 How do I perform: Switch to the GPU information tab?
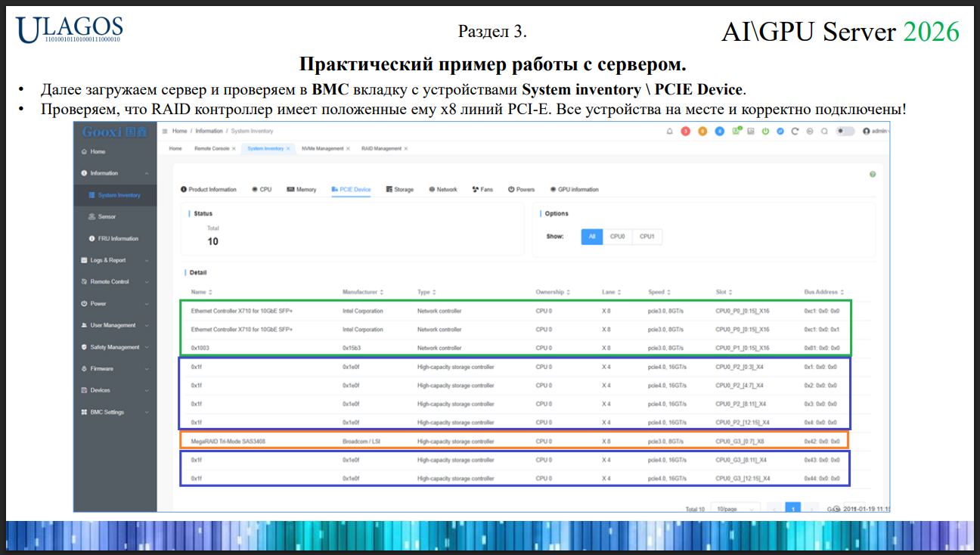pos(574,189)
